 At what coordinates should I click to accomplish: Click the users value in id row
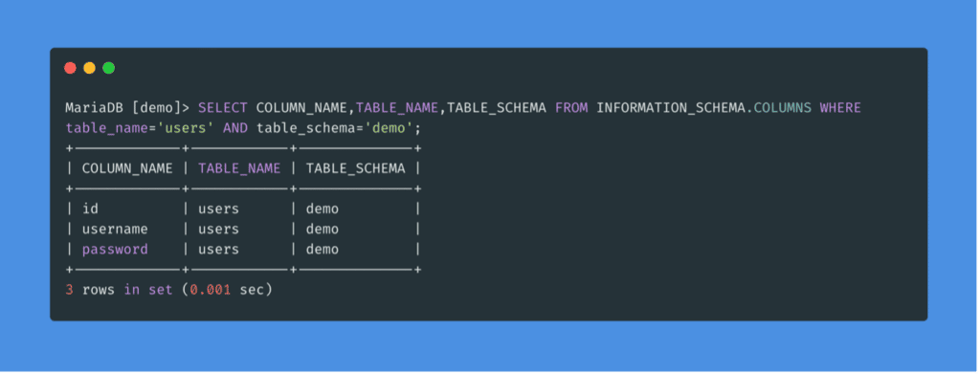coord(219,209)
